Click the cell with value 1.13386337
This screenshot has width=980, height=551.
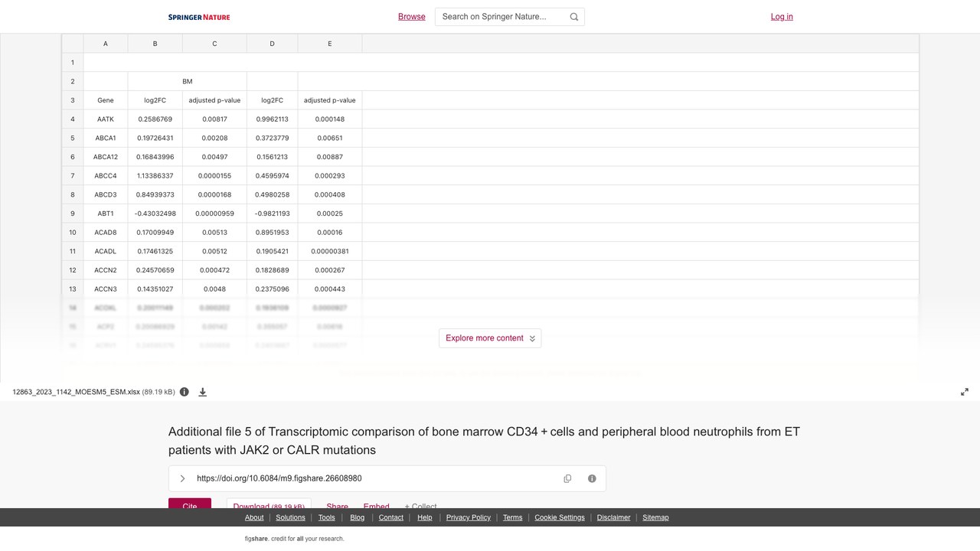point(155,176)
